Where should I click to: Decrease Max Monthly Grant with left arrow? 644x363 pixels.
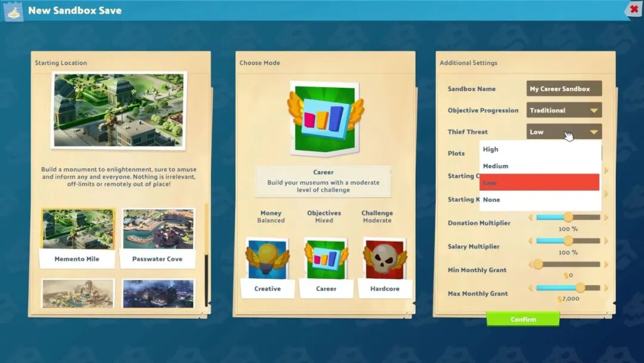click(530, 288)
